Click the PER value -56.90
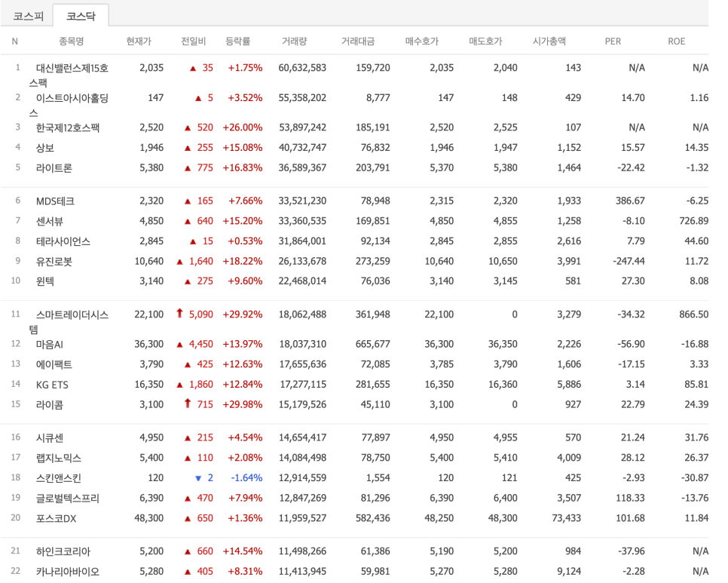 [x=631, y=344]
